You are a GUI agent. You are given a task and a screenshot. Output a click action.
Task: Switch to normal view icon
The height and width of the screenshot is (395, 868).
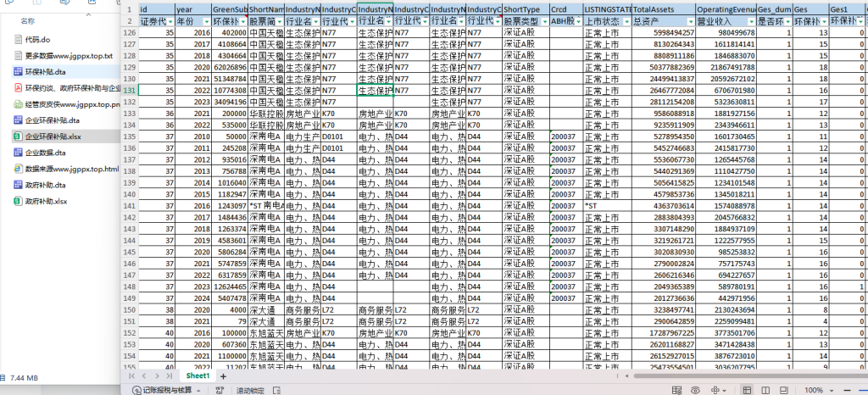pos(746,390)
